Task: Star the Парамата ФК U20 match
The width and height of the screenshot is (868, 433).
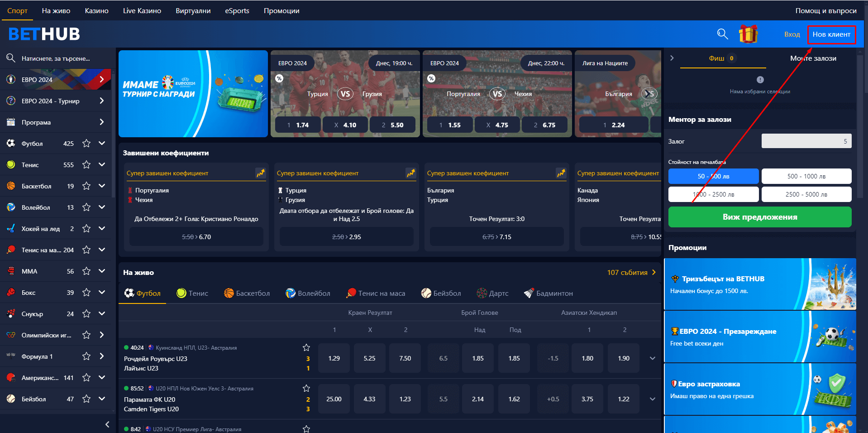Action: coord(306,388)
